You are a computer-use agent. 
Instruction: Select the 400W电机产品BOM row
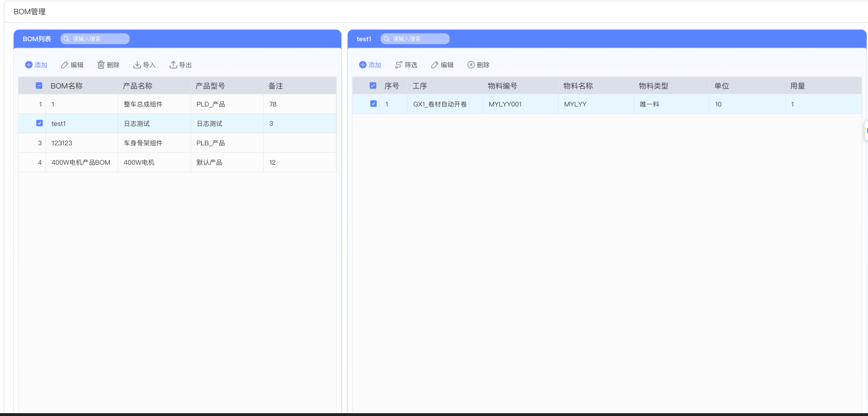pos(81,162)
